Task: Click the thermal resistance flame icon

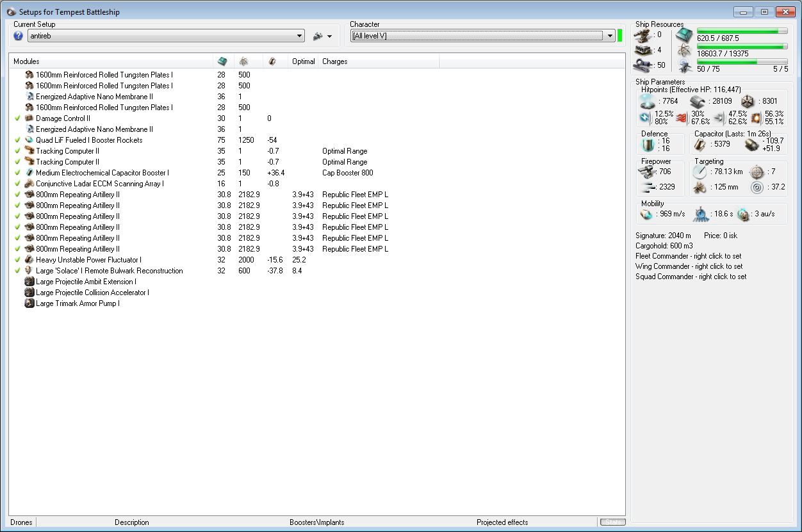Action: 682,118
